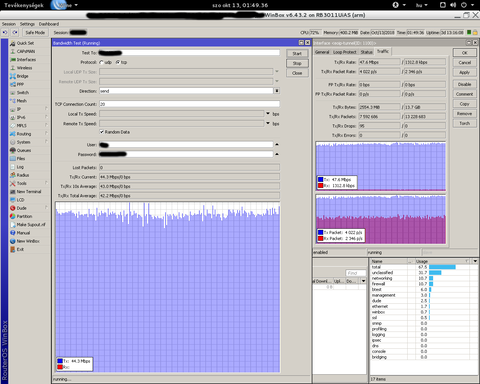The height and width of the screenshot is (384, 480).
Task: Click Remove in the interface window
Action: pos(465,114)
